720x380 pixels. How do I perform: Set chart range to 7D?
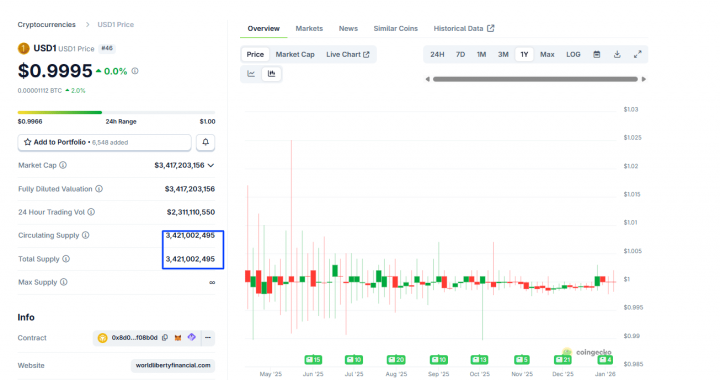tap(460, 55)
